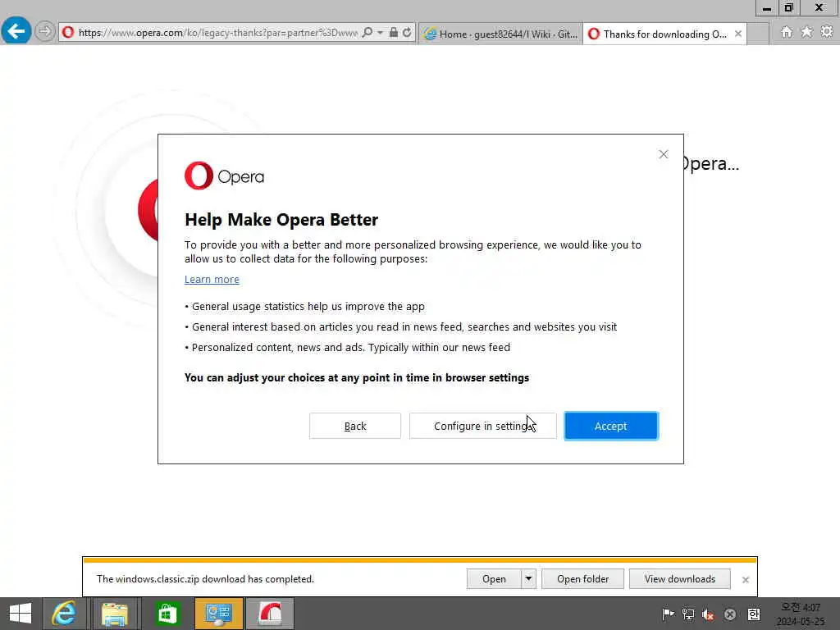Click the network tray icon

tap(688, 614)
